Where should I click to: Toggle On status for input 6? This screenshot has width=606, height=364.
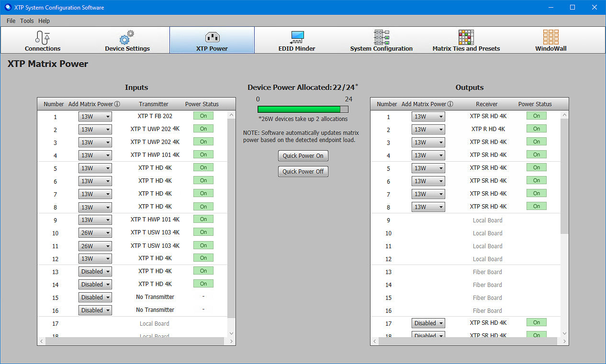click(203, 180)
